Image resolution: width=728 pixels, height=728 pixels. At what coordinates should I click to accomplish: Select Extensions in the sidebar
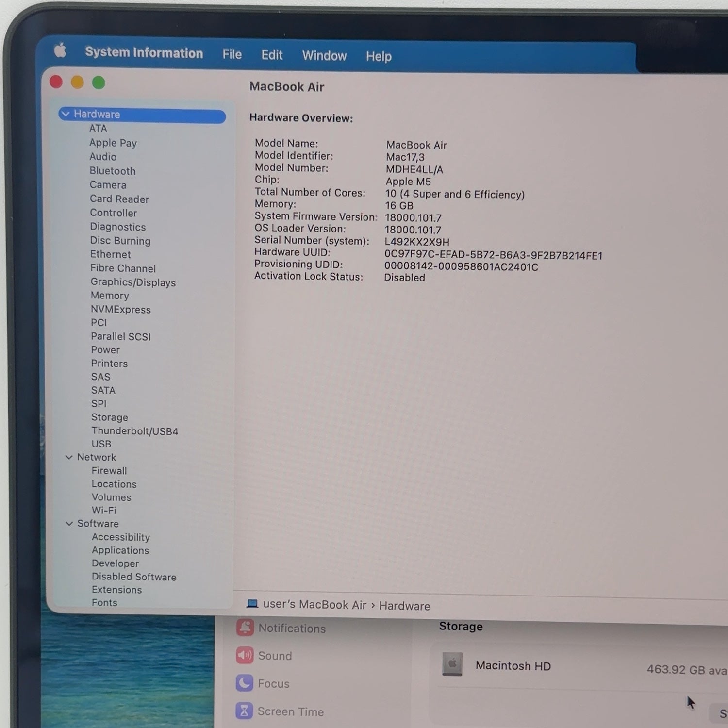pyautogui.click(x=117, y=590)
